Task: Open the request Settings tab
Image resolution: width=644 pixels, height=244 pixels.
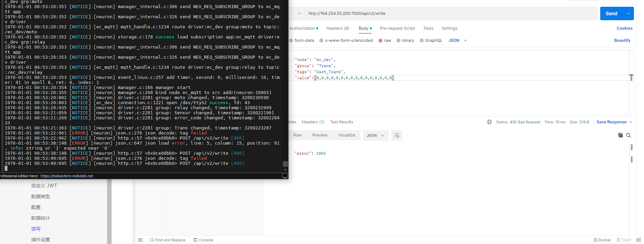Action: click(x=449, y=28)
